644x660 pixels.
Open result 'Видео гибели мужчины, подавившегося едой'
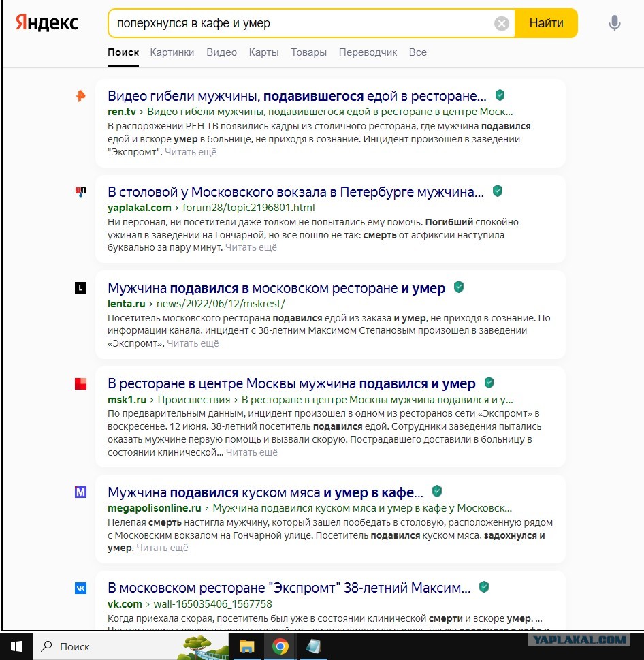[x=297, y=97]
